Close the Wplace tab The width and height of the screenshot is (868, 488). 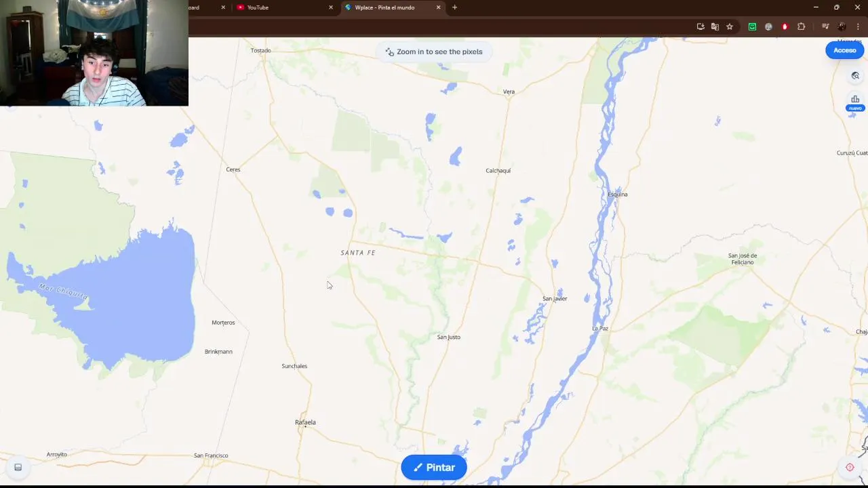coord(438,7)
